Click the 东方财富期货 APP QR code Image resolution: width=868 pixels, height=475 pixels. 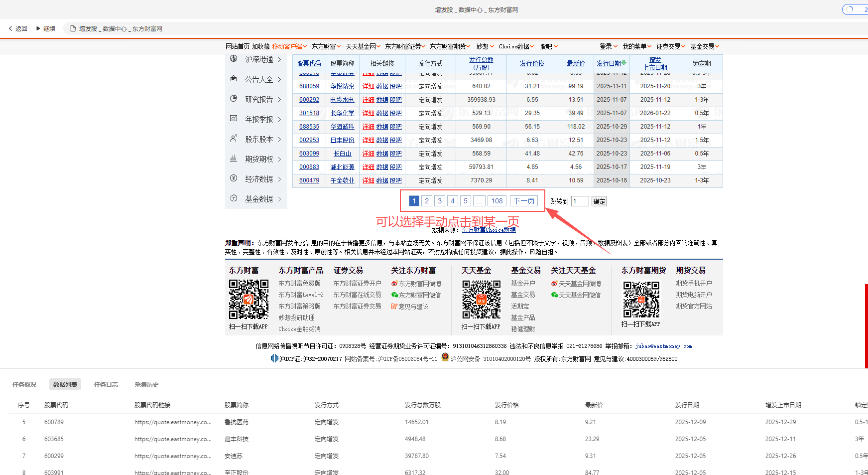tap(641, 300)
